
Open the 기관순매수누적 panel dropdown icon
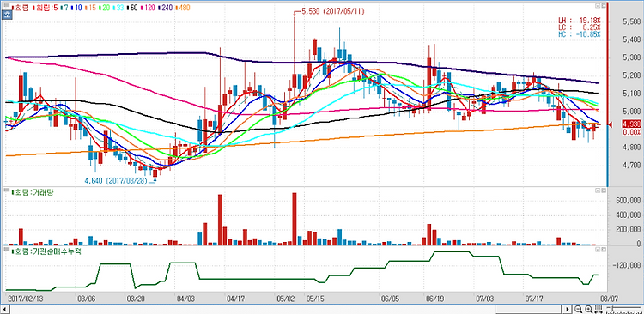click(x=598, y=249)
